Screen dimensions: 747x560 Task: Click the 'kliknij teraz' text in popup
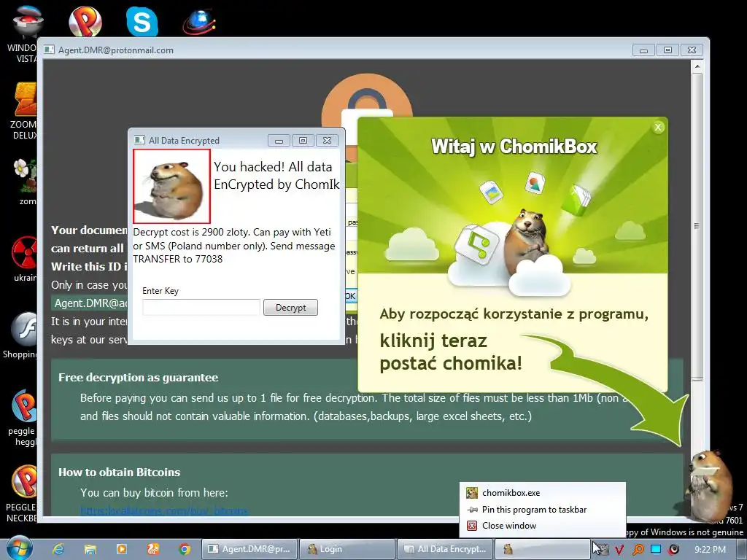(433, 341)
